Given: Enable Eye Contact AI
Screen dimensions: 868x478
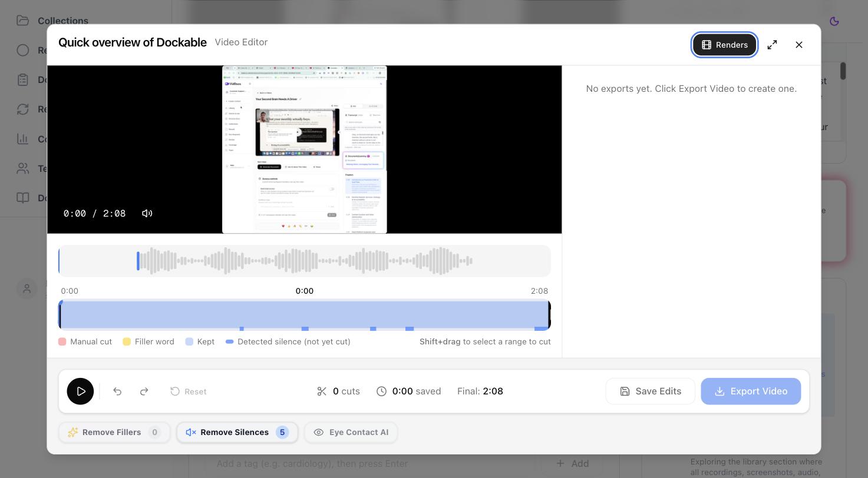Looking at the screenshot, I should 351,432.
